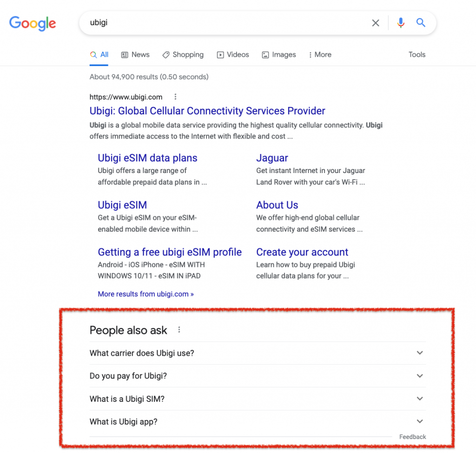The height and width of the screenshot is (453, 476).
Task: Expand 'Do you pay for Ubigi?' question
Action: click(x=420, y=376)
